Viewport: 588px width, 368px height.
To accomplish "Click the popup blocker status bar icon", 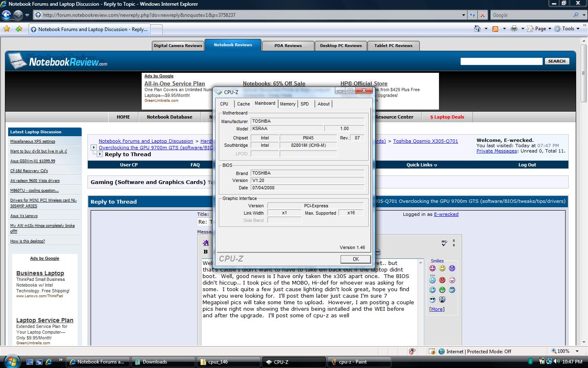I will click(412, 351).
